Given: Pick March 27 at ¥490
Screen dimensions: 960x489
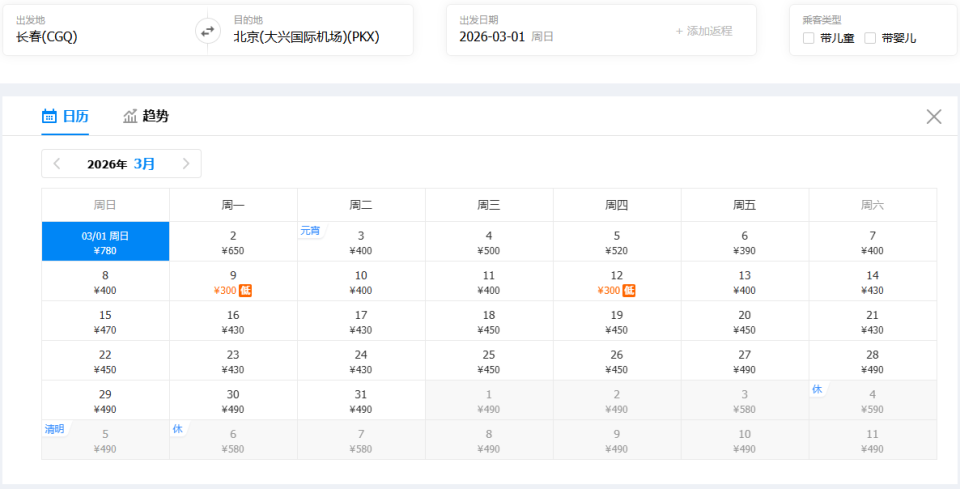Looking at the screenshot, I should point(744,361).
